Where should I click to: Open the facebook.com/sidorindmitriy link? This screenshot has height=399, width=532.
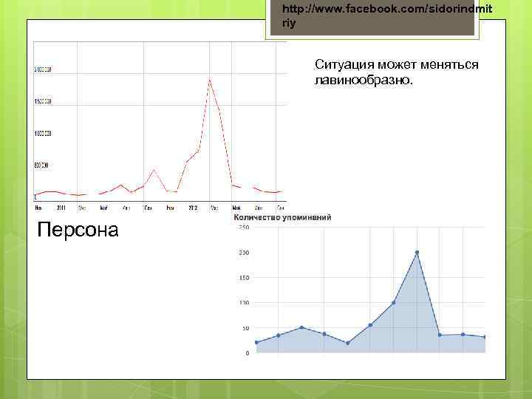pos(386,16)
